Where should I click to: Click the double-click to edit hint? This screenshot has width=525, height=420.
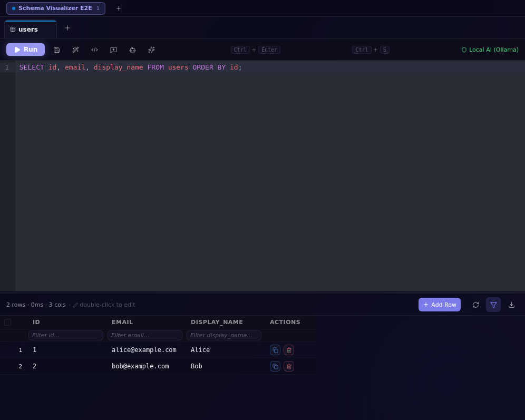coord(104,305)
